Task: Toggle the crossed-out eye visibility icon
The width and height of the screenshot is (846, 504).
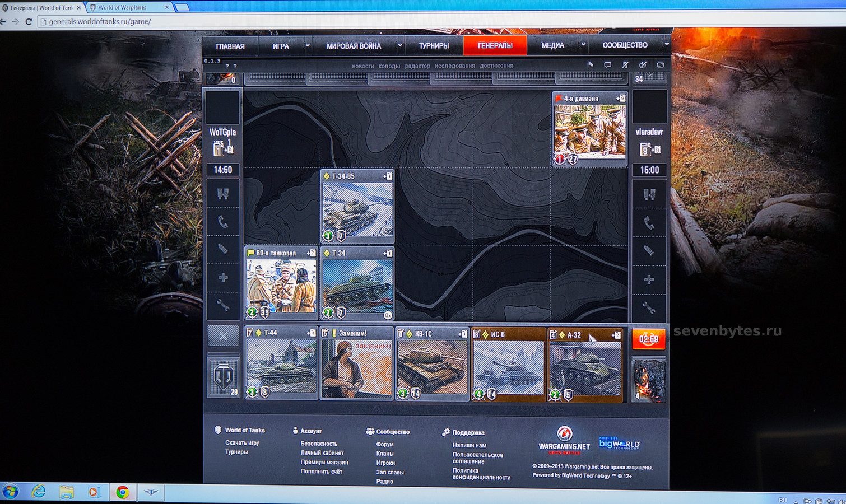Action: click(643, 65)
